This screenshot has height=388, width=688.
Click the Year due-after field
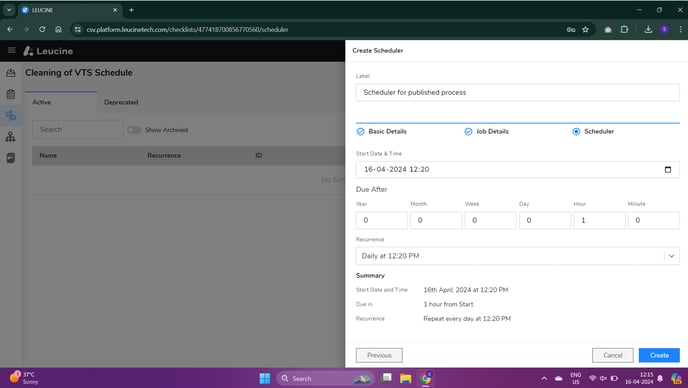click(x=382, y=220)
